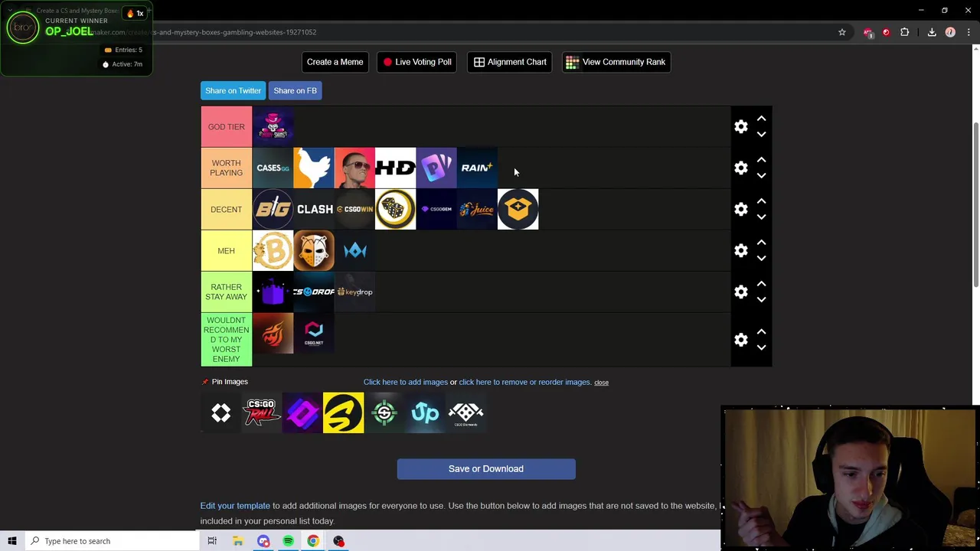Open settings gear for MEH row
The height and width of the screenshot is (551, 980).
click(740, 250)
